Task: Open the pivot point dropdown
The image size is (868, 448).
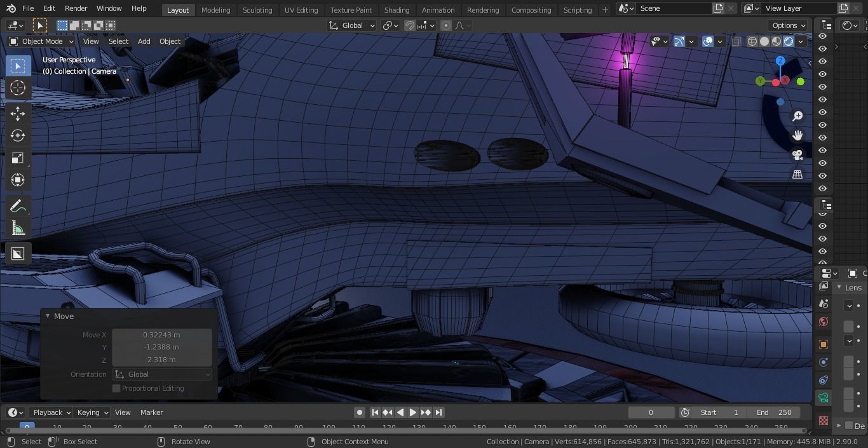Action: pos(390,25)
